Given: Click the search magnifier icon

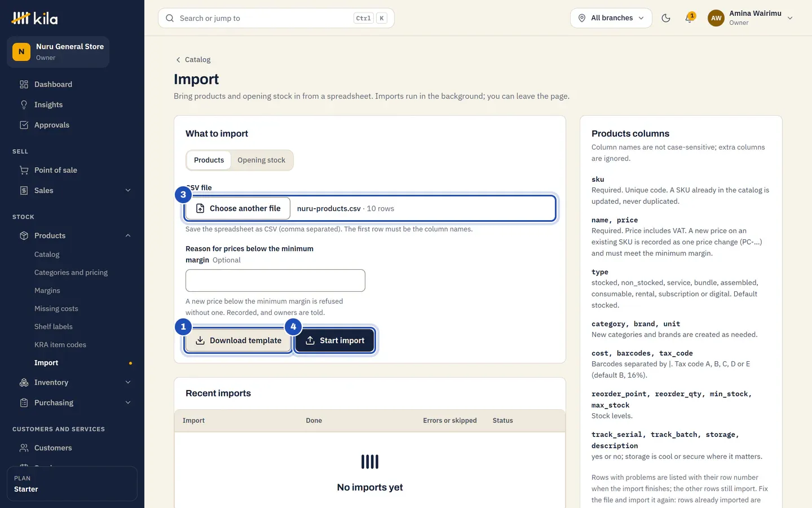Looking at the screenshot, I should click(x=170, y=18).
